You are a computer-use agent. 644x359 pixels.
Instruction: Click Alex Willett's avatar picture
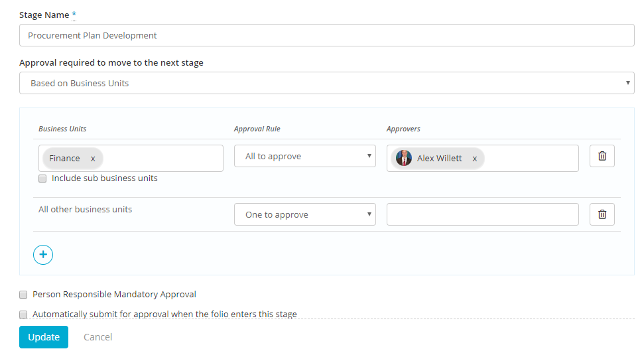(404, 158)
